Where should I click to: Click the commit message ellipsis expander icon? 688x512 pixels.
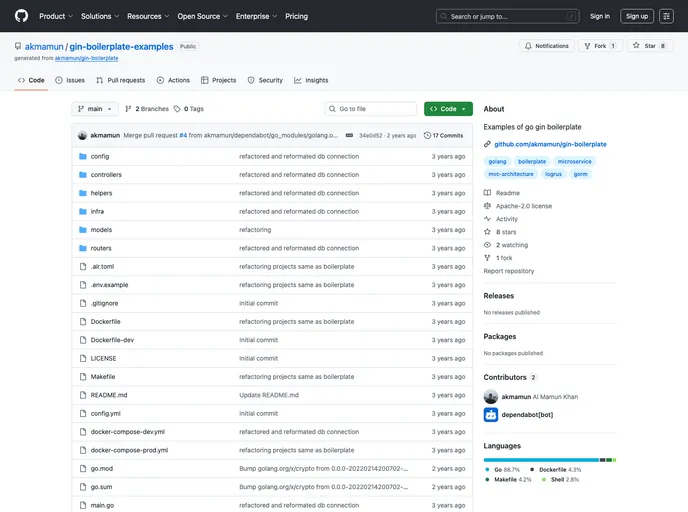[x=349, y=135]
